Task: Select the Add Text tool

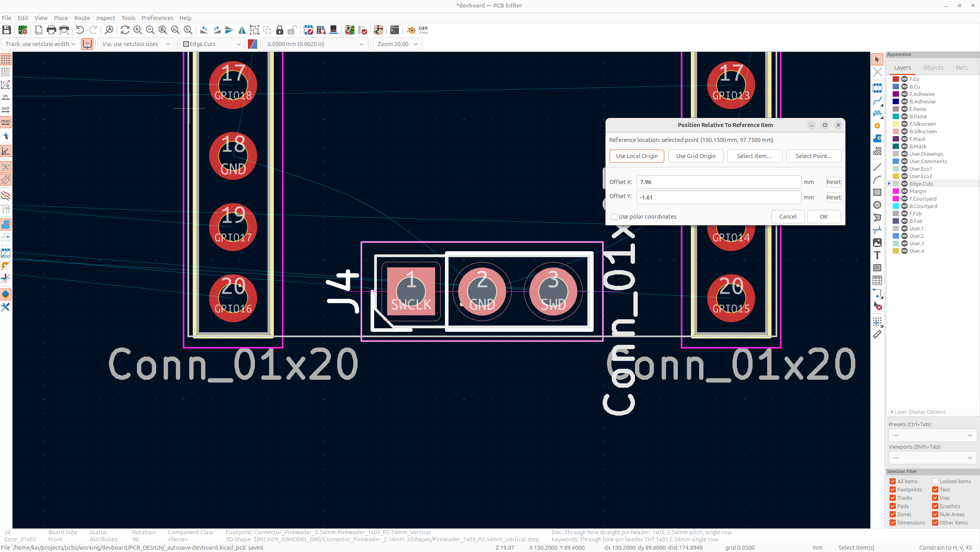Action: [x=877, y=255]
